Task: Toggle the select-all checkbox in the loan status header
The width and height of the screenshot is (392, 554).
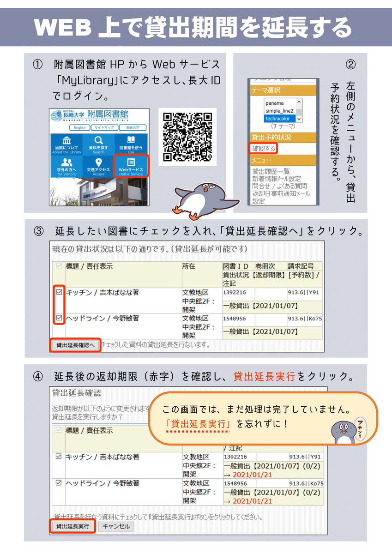Action: point(59,266)
